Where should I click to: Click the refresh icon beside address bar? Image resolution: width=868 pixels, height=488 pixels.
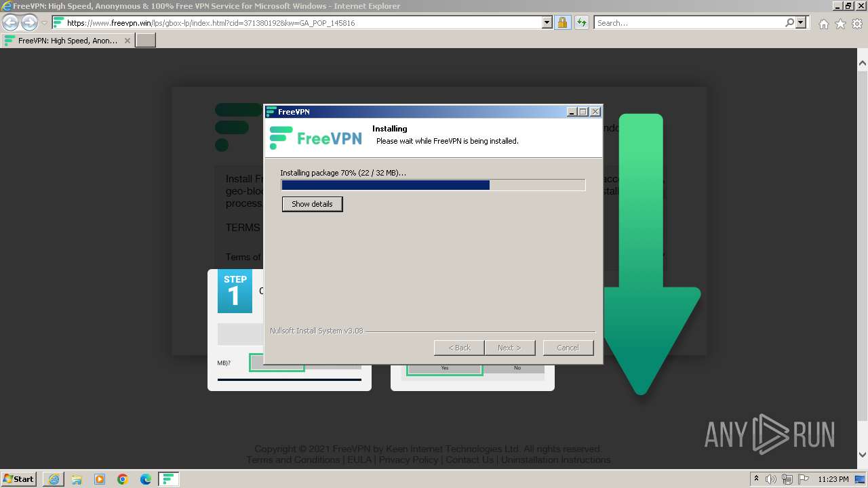click(x=581, y=23)
